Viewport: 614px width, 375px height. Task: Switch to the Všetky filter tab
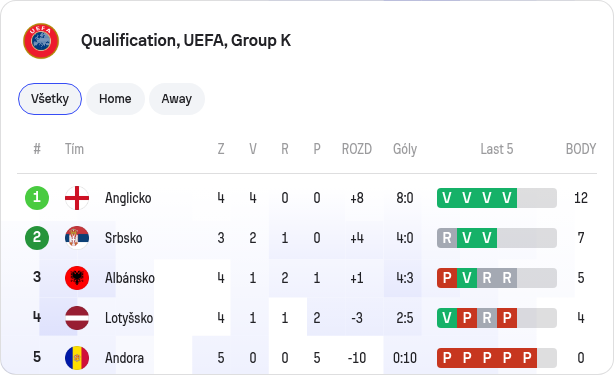(x=50, y=99)
